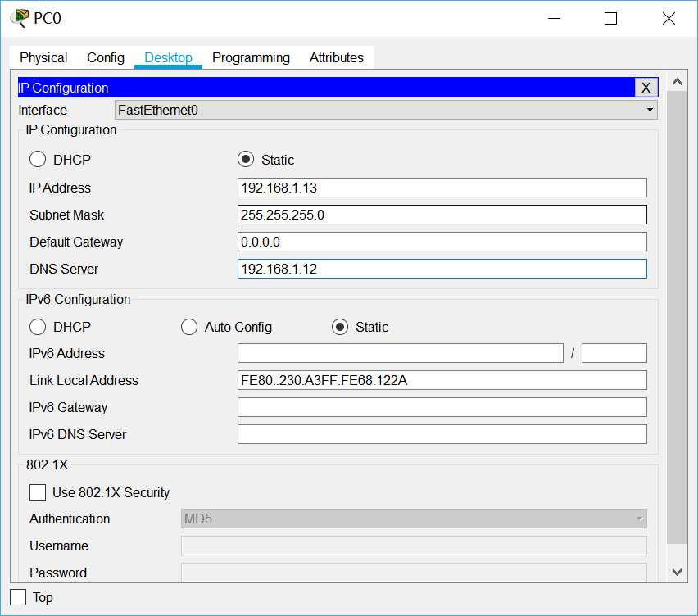
Task: Select the Desktop tab
Action: (168, 58)
